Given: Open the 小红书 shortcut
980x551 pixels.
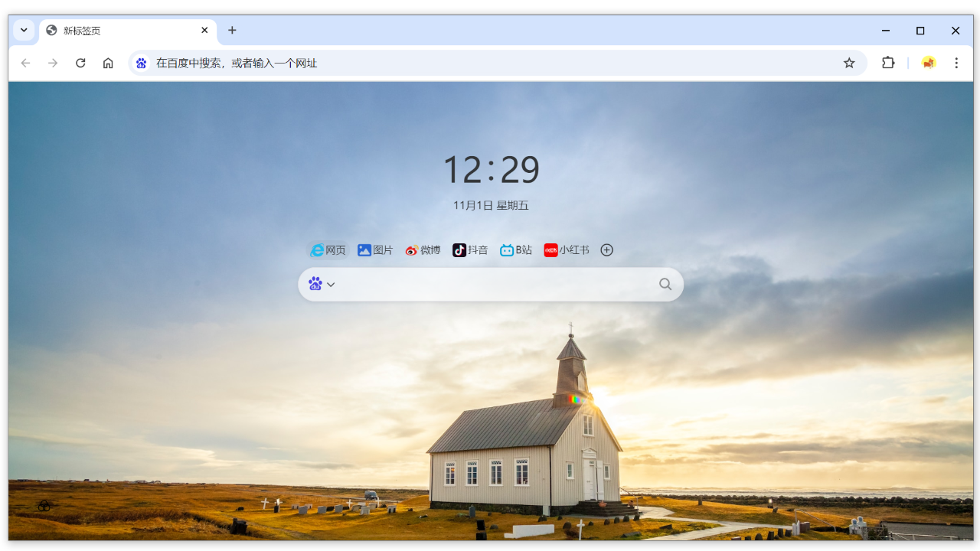Looking at the screenshot, I should [567, 250].
